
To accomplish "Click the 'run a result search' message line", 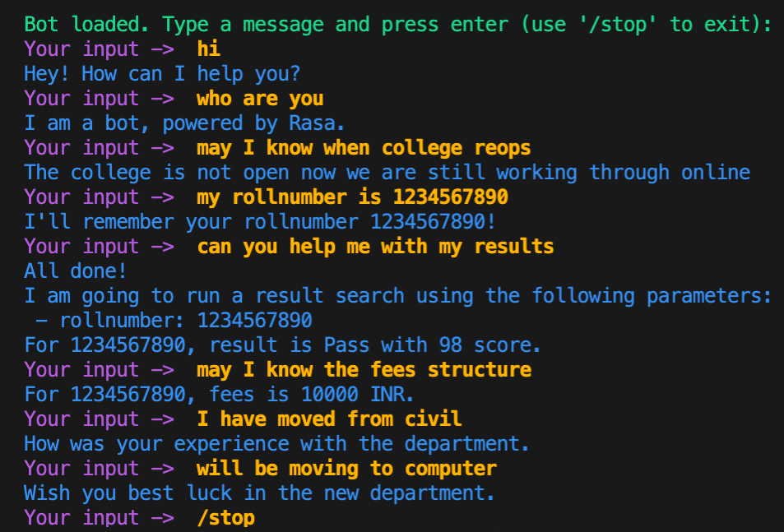I will [398, 296].
